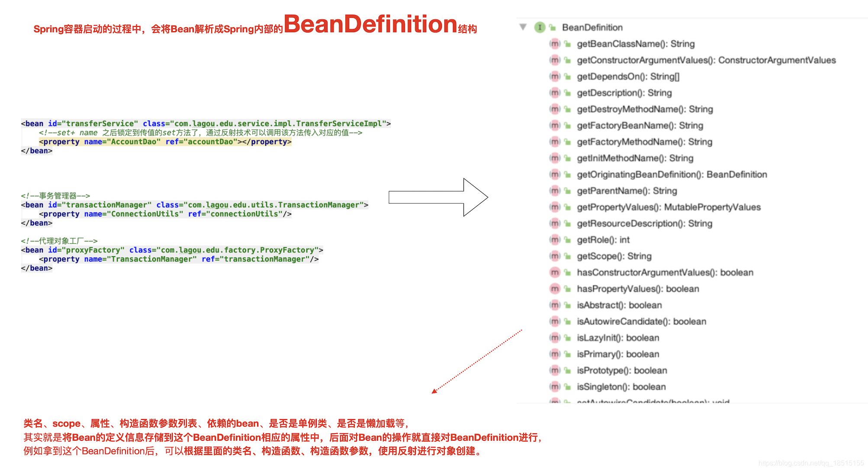Click the big red BeanDefinition title text

point(370,24)
